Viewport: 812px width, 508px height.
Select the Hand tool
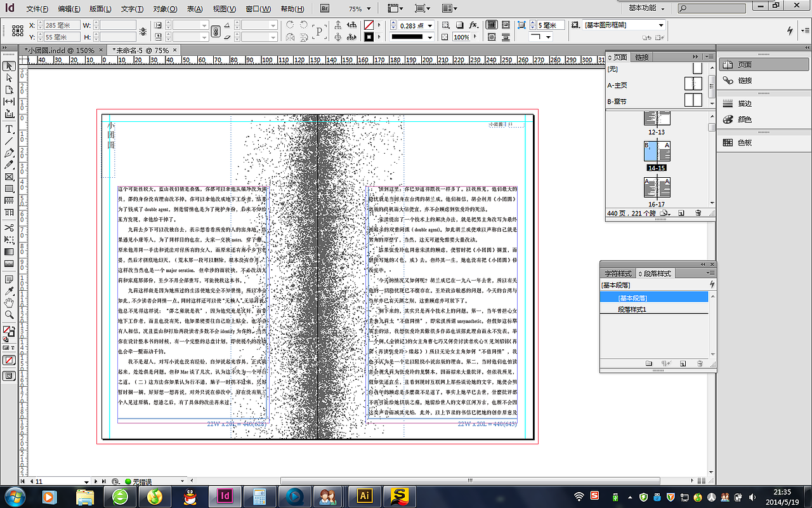coord(9,302)
